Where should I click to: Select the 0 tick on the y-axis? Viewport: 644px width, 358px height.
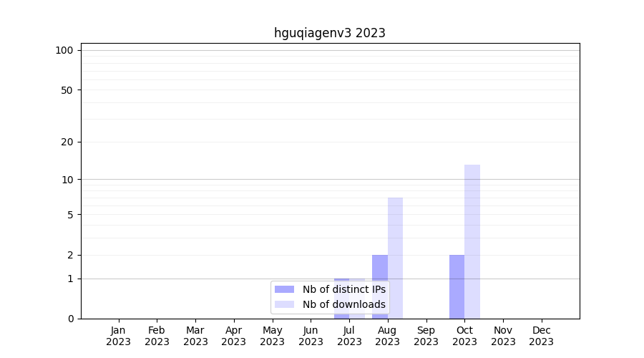click(70, 319)
